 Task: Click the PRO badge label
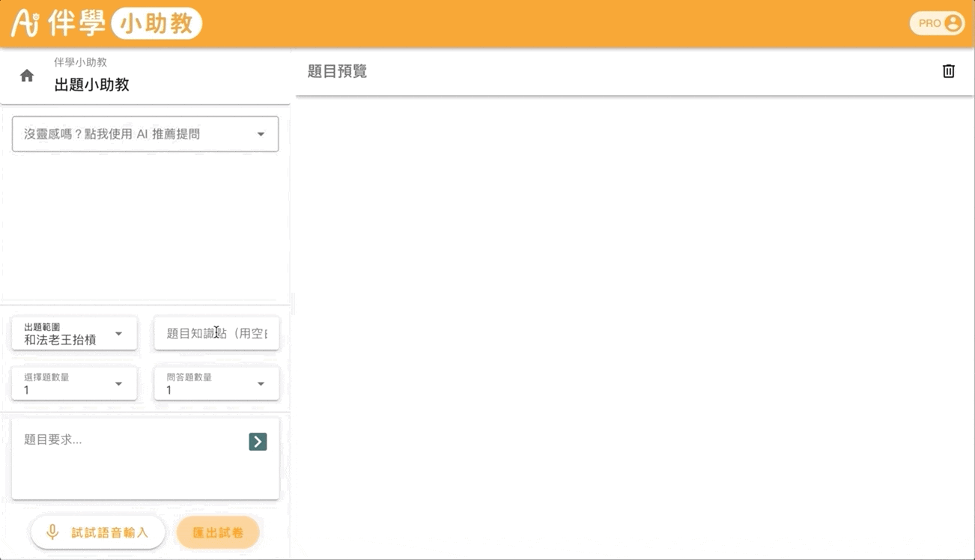[x=929, y=23]
